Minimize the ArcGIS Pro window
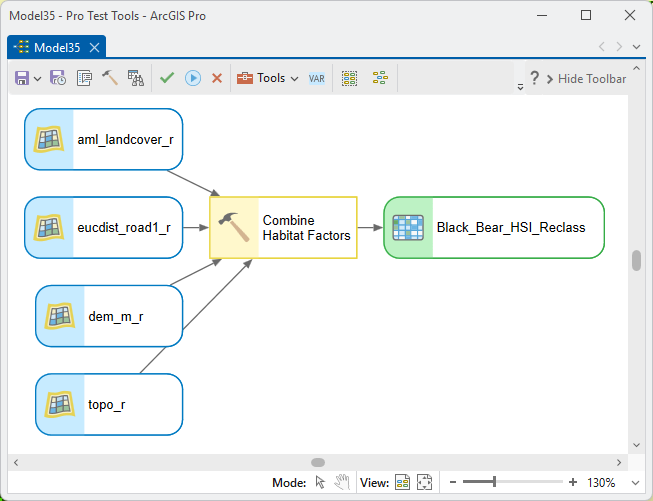This screenshot has width=653, height=501. click(542, 15)
